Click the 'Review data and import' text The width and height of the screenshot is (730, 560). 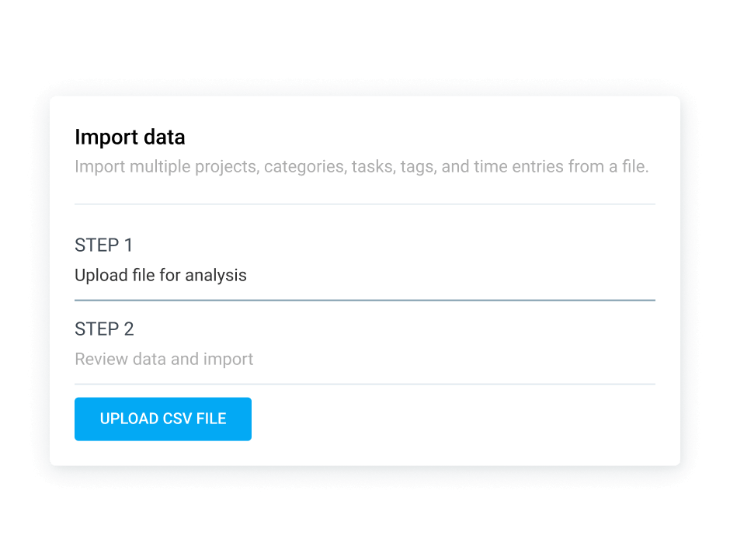coord(164,359)
